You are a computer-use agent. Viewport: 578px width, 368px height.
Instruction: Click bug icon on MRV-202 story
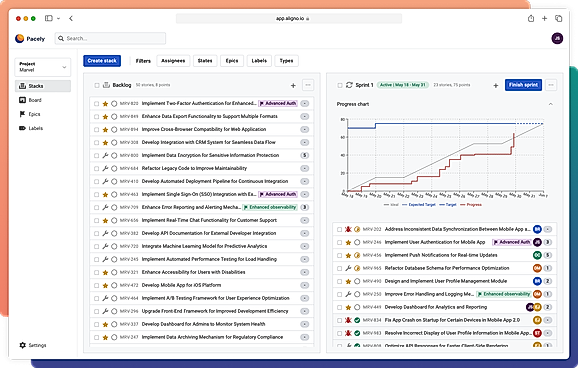348,229
